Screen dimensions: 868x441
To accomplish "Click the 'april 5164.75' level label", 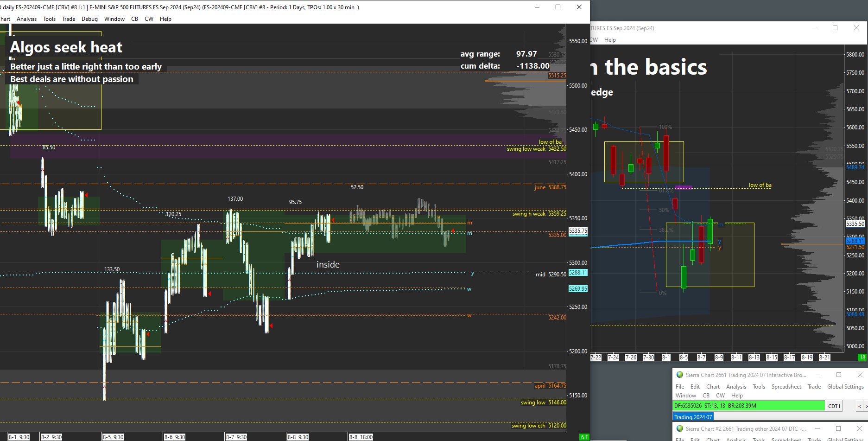I will (x=551, y=386).
